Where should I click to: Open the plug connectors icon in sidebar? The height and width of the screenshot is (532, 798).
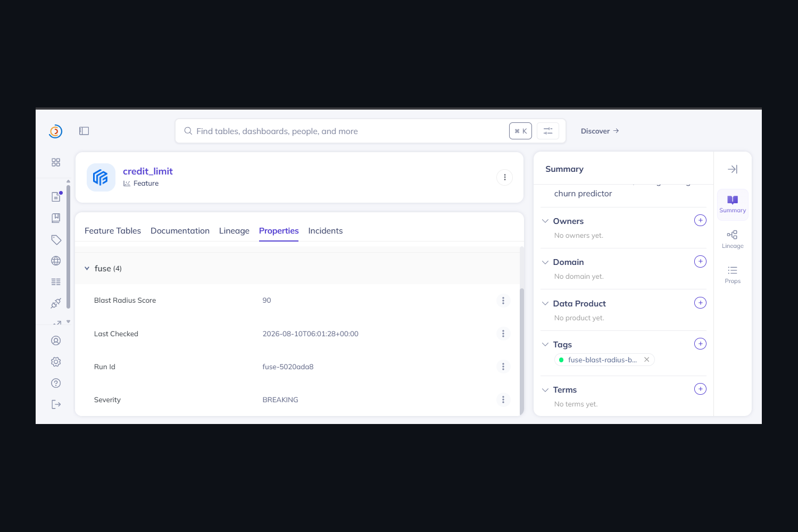click(56, 303)
